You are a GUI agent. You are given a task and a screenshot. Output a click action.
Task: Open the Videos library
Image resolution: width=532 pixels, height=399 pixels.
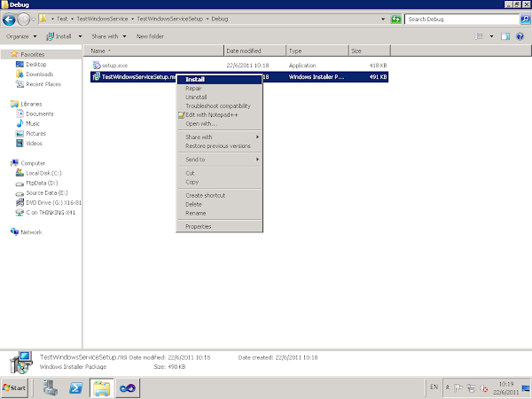(x=34, y=143)
